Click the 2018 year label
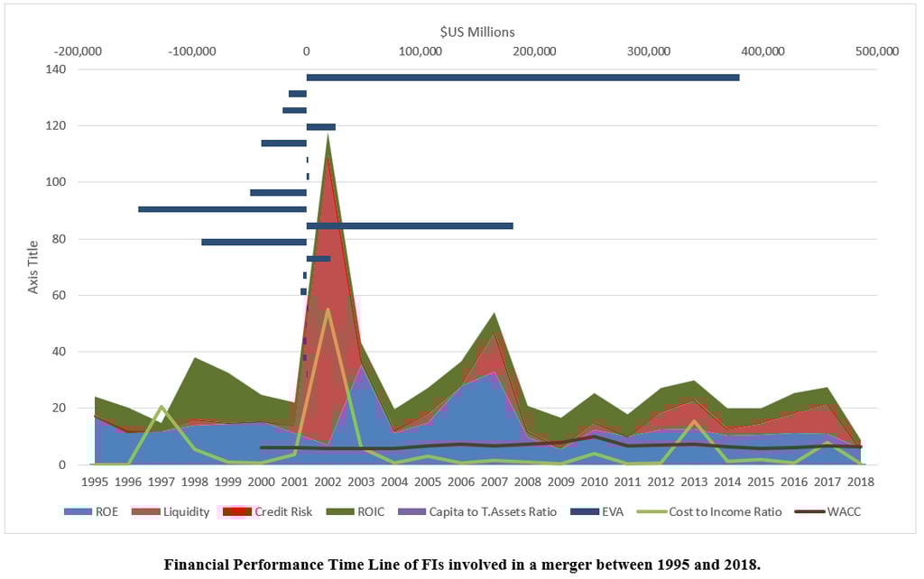The image size is (924, 579). pyautogui.click(x=860, y=482)
